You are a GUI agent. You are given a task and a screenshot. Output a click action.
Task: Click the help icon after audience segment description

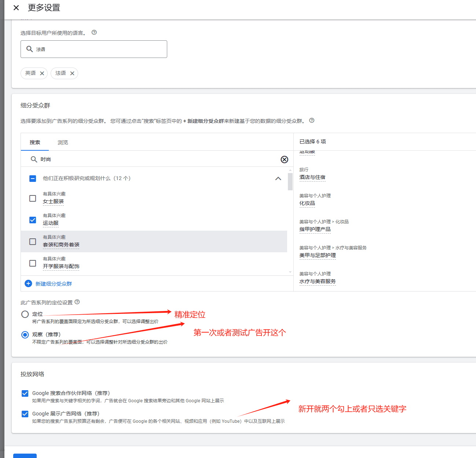click(312, 120)
